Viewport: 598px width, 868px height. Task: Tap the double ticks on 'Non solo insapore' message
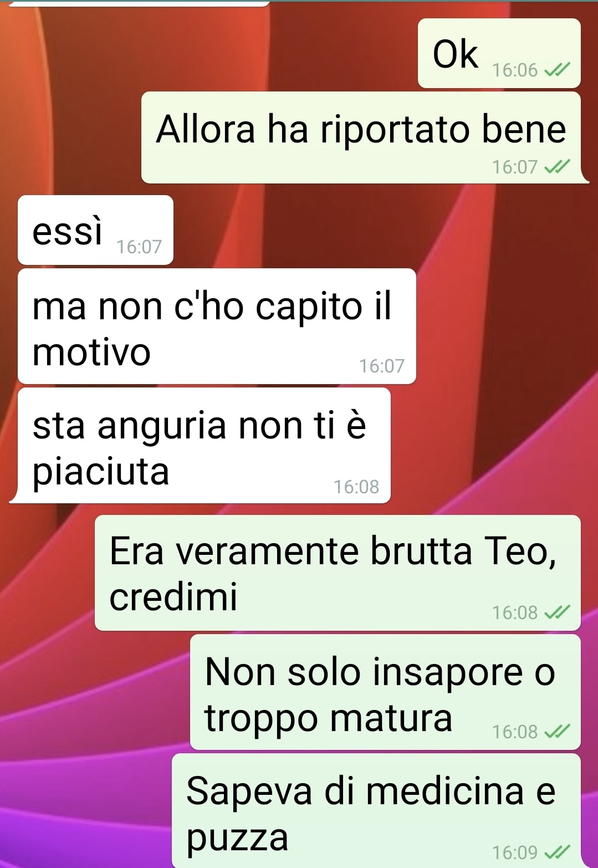(x=556, y=732)
